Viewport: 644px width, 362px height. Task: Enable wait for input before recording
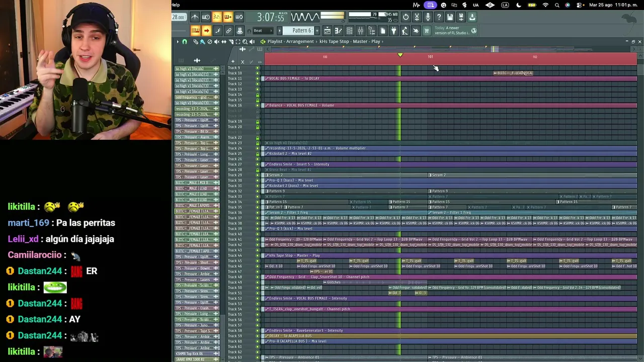click(206, 17)
